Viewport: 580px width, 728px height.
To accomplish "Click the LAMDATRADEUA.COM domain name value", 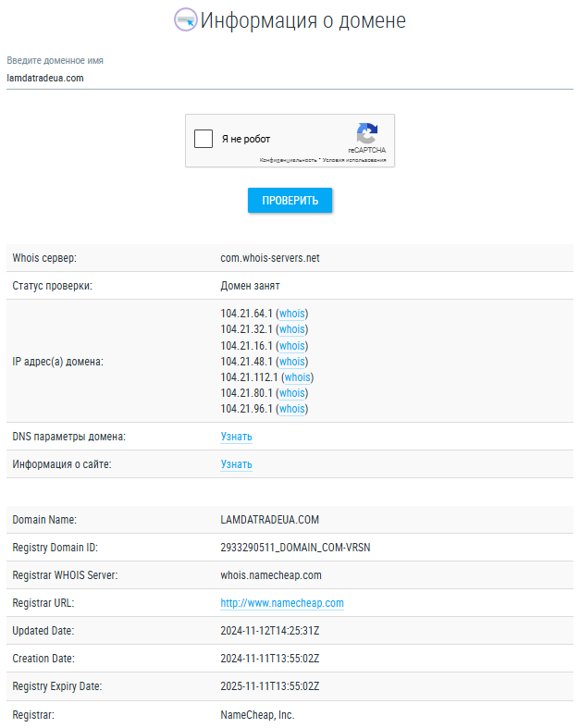I will (269, 520).
